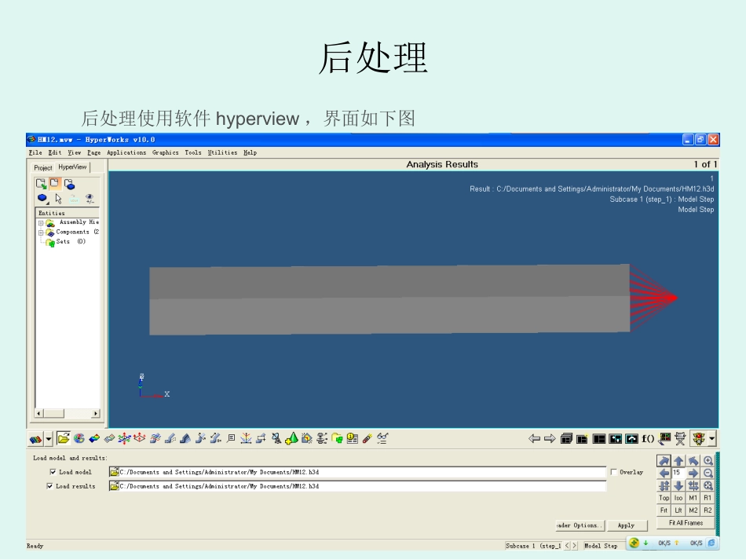Click the browser folder with green arrow icon

41,184
